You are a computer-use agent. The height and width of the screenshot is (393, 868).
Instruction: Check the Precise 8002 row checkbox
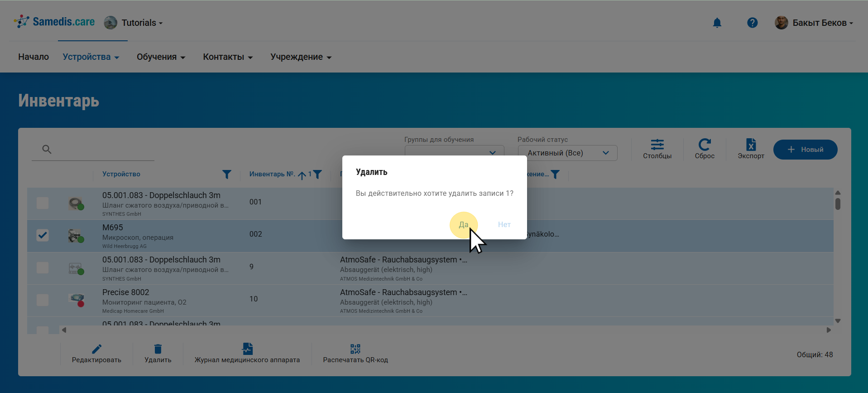[x=43, y=300]
